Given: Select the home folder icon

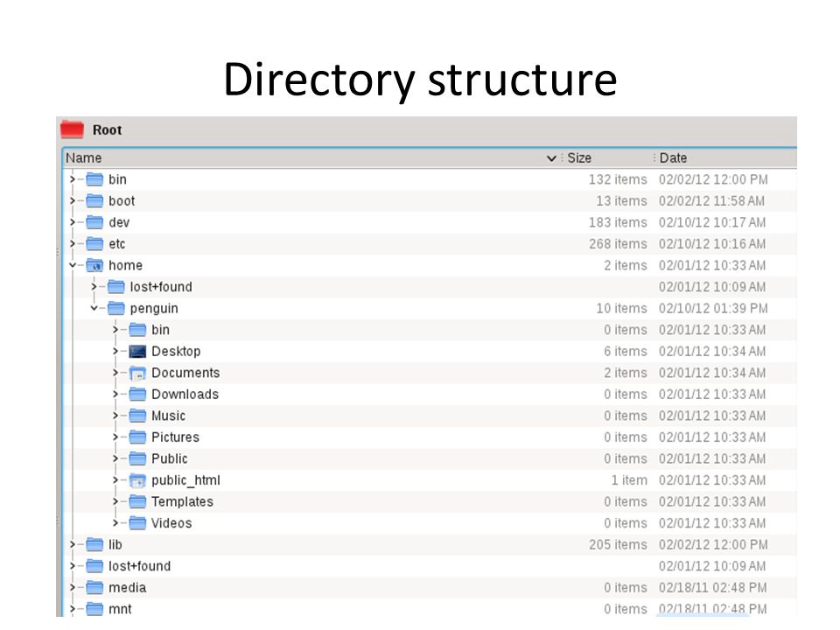Looking at the screenshot, I should pyautogui.click(x=94, y=265).
